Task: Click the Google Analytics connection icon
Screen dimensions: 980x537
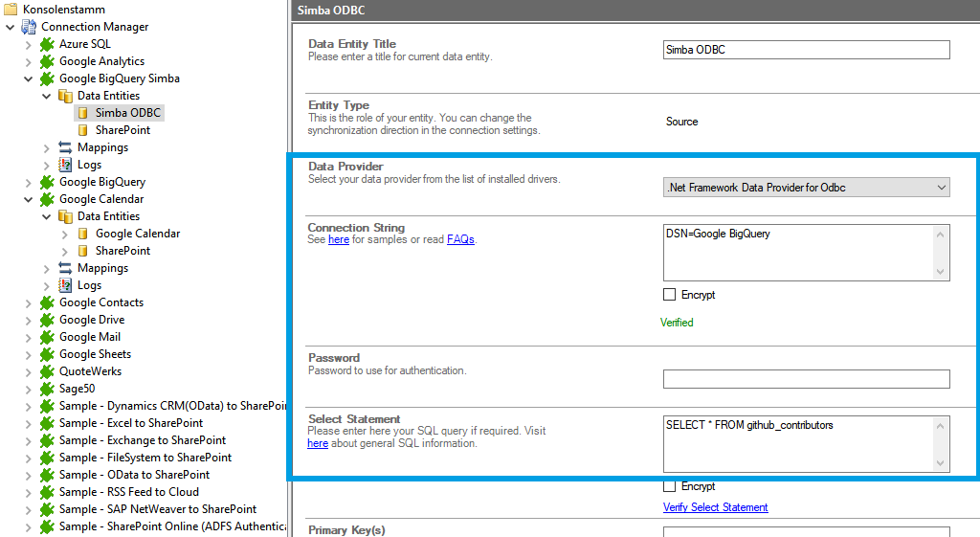Action: pyautogui.click(x=47, y=61)
